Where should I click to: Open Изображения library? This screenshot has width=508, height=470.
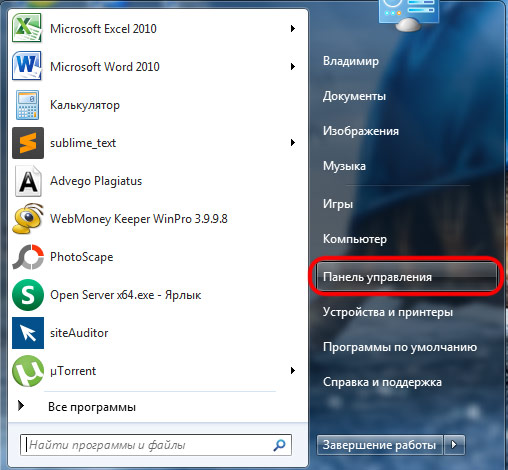point(361,131)
